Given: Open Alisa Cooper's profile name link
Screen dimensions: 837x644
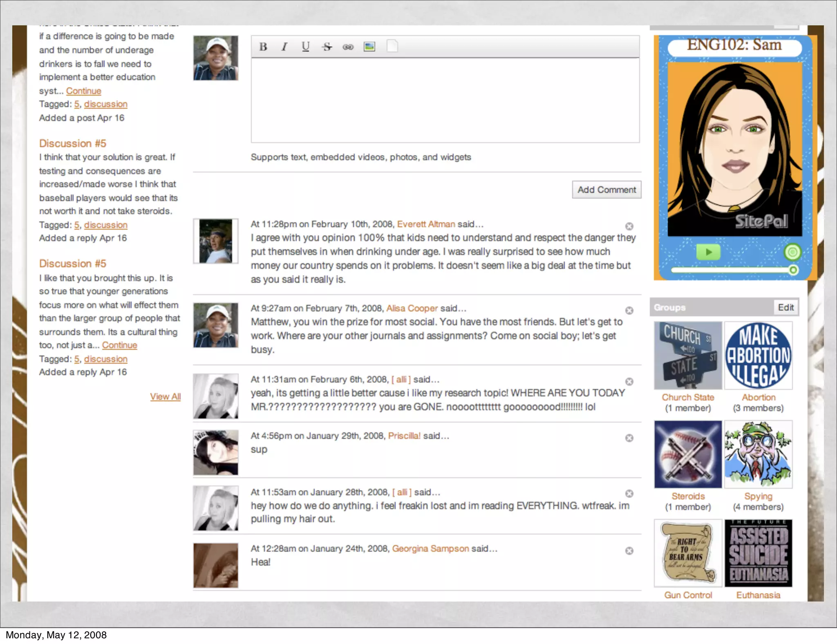Looking at the screenshot, I should click(x=412, y=308).
